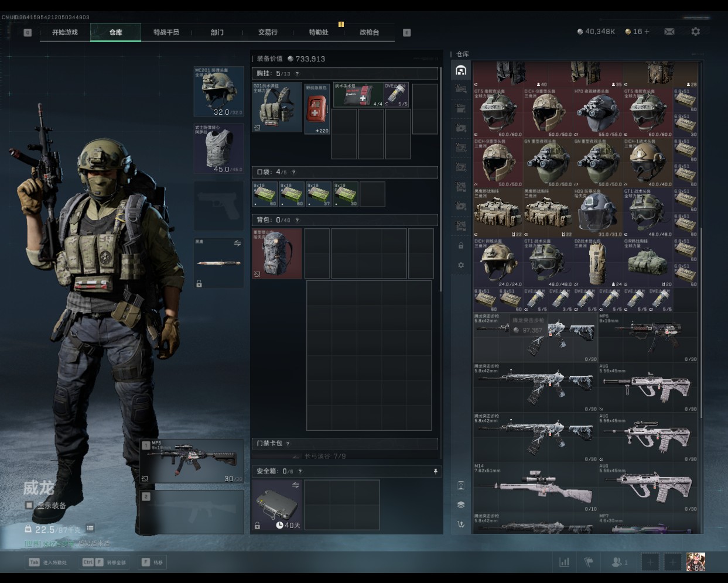Open the statistics bar chart icon
The height and width of the screenshot is (583, 728).
click(x=564, y=562)
